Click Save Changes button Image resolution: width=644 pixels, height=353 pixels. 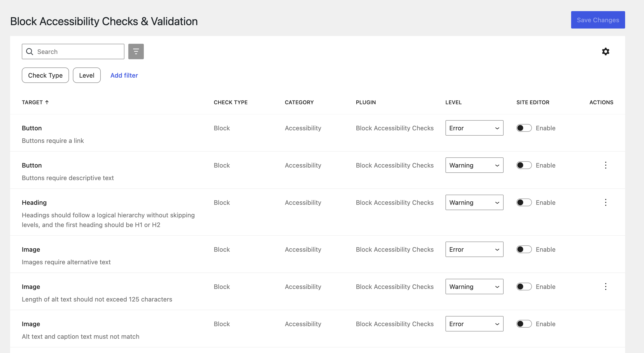coord(598,20)
